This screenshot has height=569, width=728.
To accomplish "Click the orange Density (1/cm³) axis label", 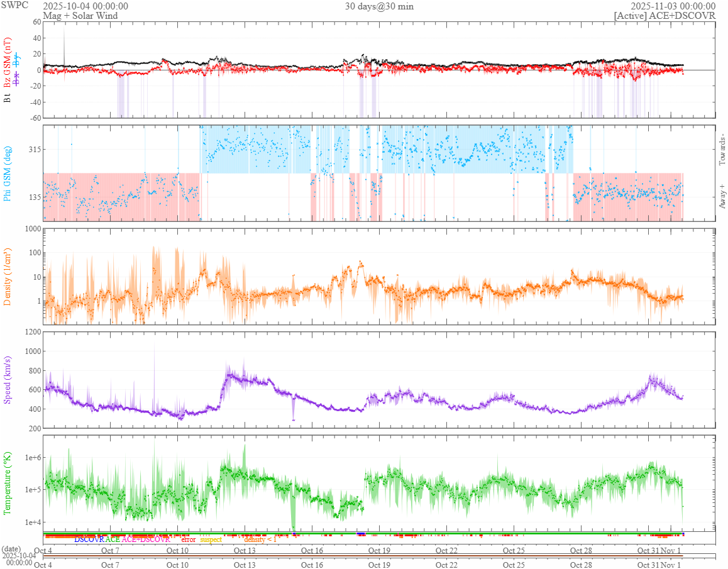I will 8,276.
